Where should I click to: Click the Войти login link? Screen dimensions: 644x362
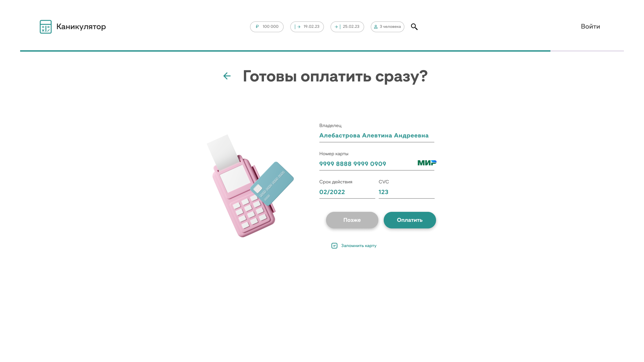590,26
